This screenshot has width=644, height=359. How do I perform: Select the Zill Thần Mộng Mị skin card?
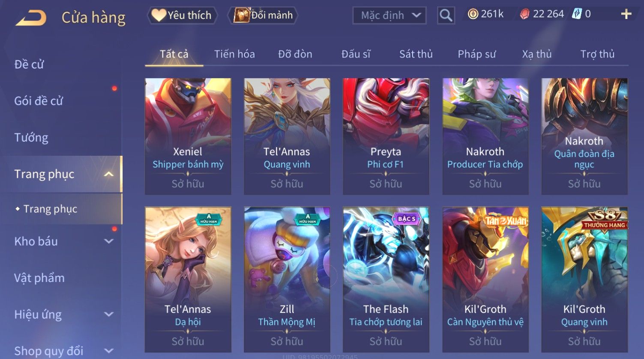pyautogui.click(x=287, y=279)
